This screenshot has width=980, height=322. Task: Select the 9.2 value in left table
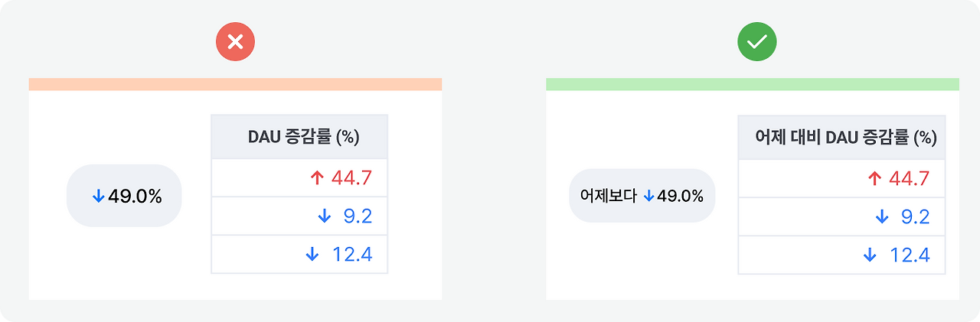tap(358, 217)
